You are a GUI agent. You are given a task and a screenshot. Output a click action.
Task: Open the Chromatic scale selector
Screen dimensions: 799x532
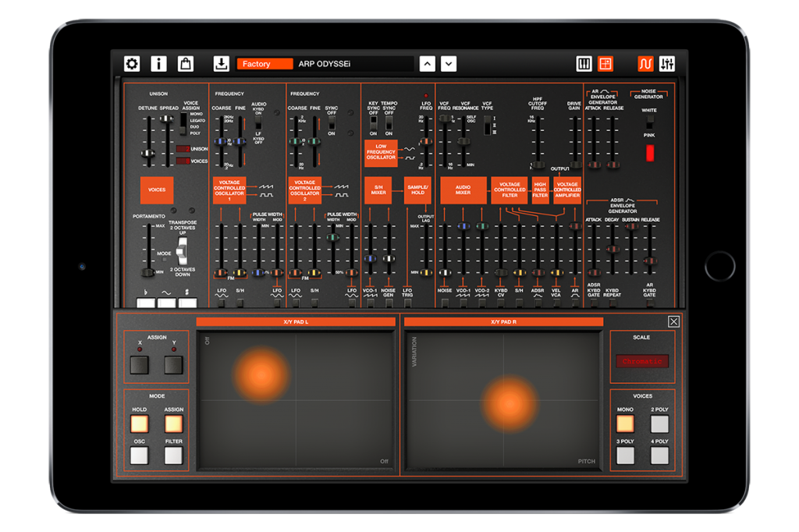642,361
